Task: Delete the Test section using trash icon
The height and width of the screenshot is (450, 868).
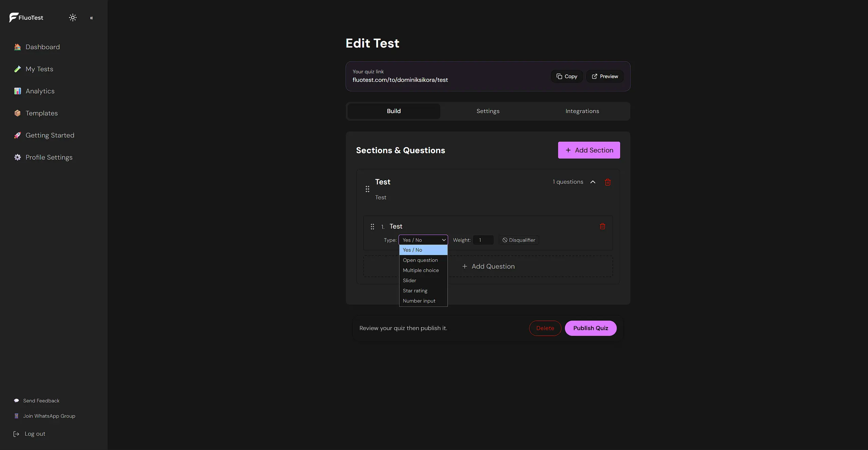Action: point(608,182)
